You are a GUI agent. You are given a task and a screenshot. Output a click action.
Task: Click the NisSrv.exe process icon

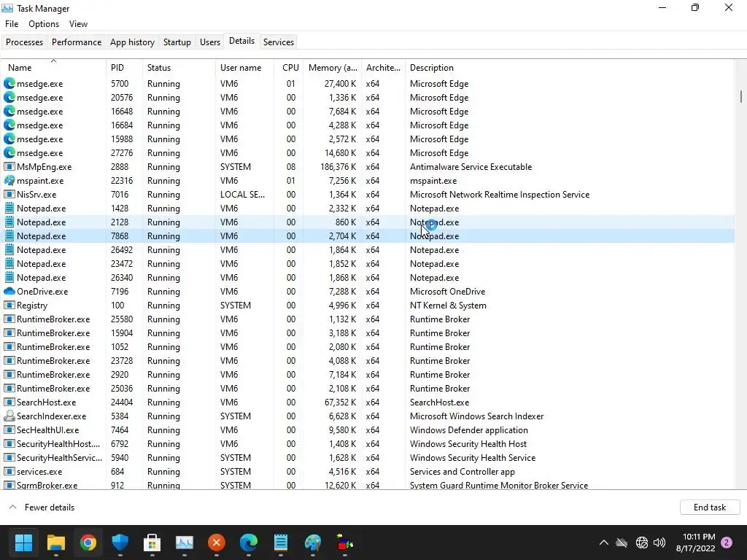pos(9,194)
